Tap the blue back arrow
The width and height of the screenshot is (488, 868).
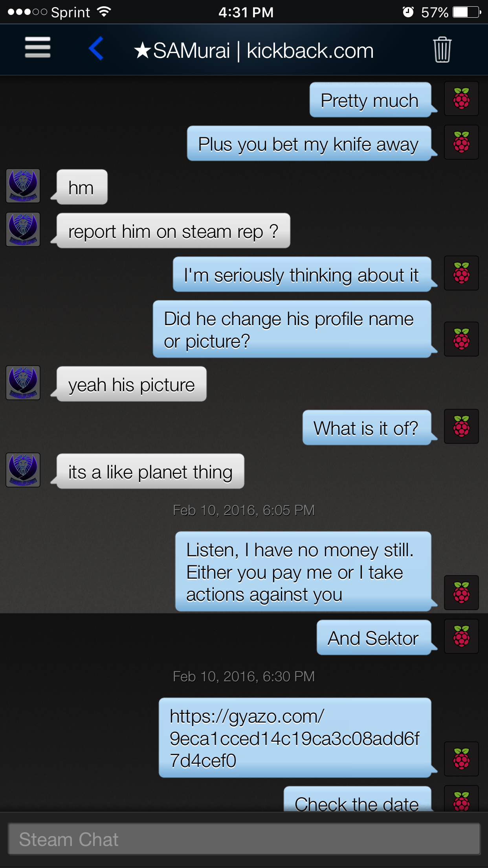click(96, 48)
